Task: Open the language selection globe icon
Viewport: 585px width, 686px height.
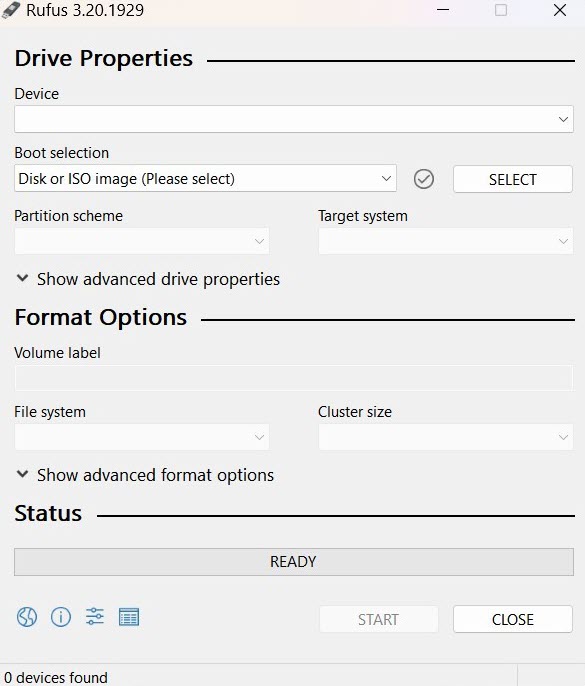Action: pyautogui.click(x=27, y=617)
